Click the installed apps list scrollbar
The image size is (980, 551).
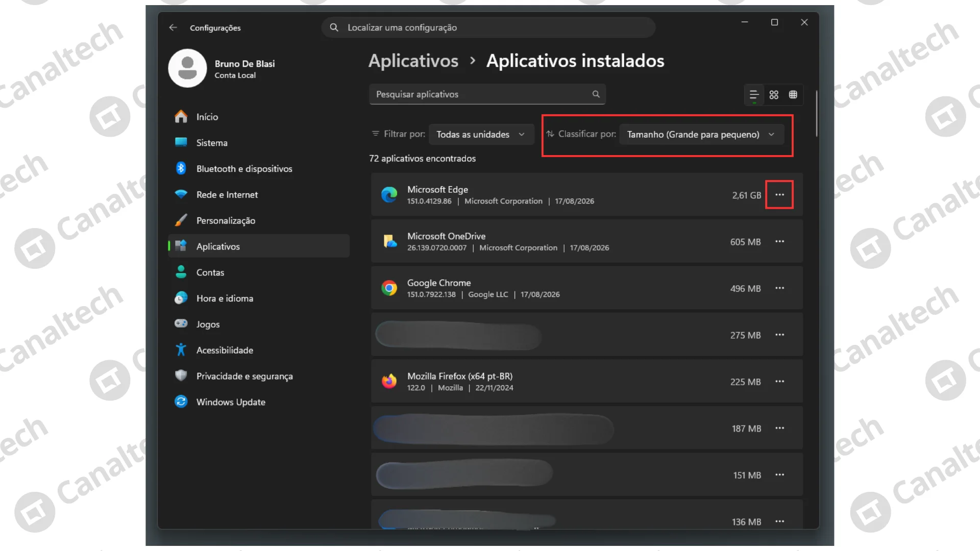(x=817, y=113)
